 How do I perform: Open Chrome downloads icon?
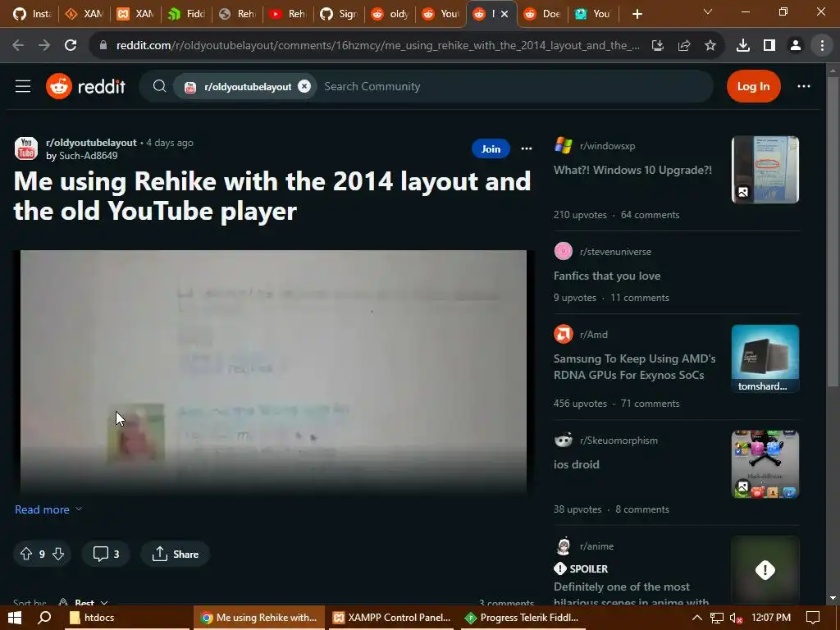[x=742, y=46]
